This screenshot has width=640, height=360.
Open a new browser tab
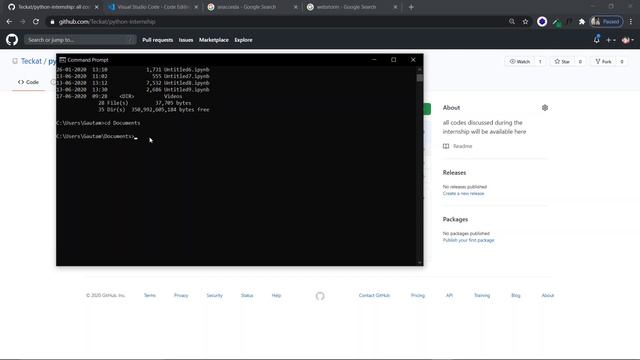pyautogui.click(x=411, y=7)
